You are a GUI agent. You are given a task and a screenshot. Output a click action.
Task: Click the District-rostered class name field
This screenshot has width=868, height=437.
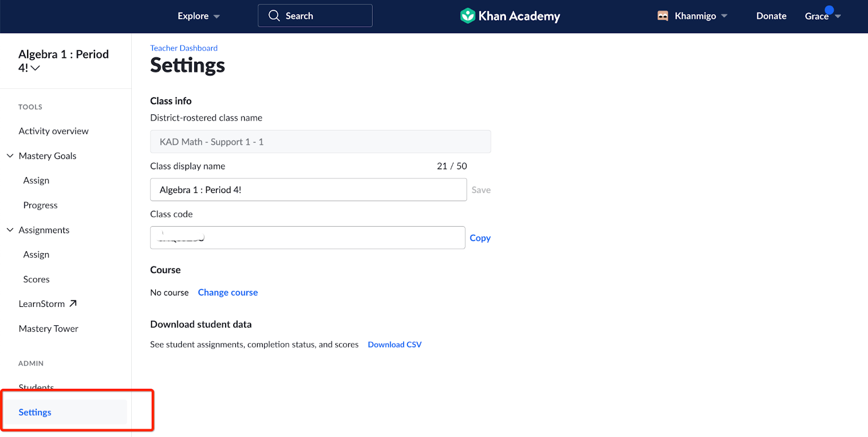(x=321, y=142)
